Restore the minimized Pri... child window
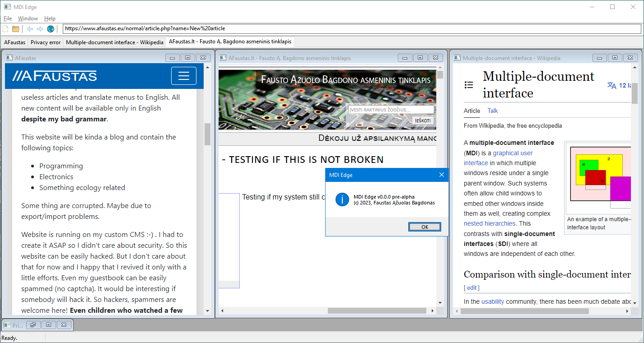 coord(33,325)
